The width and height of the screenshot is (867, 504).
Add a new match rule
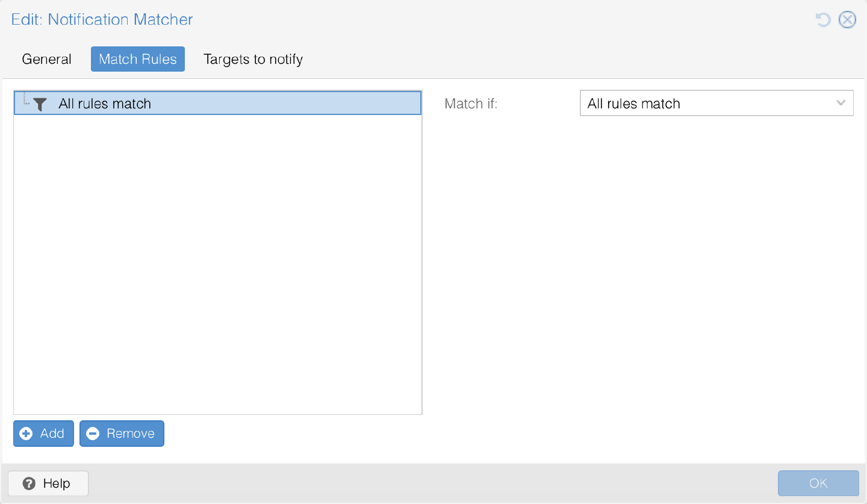43,433
